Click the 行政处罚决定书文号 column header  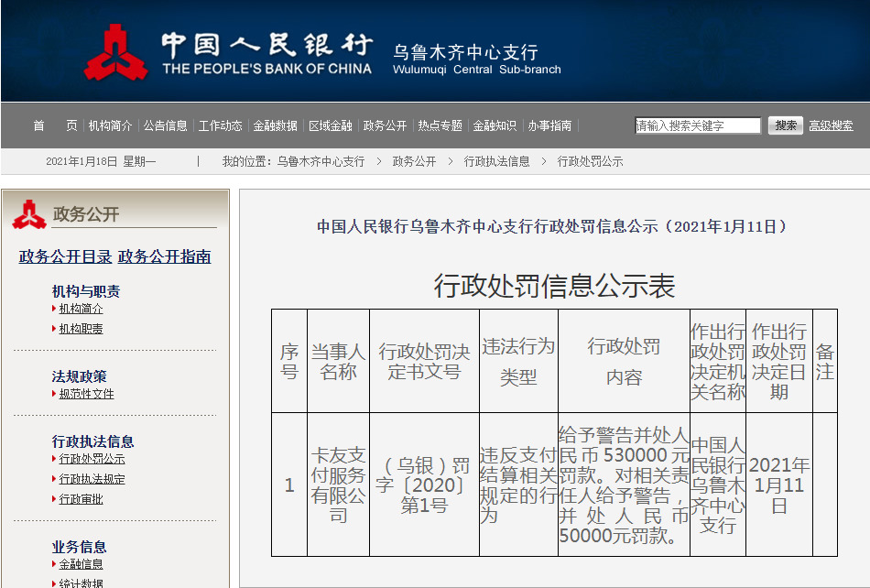(x=424, y=362)
